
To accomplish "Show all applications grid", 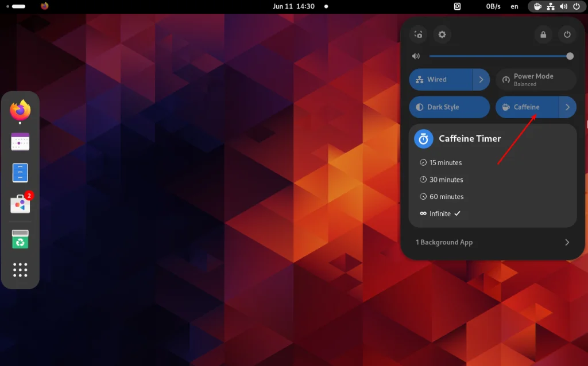I will tap(20, 270).
